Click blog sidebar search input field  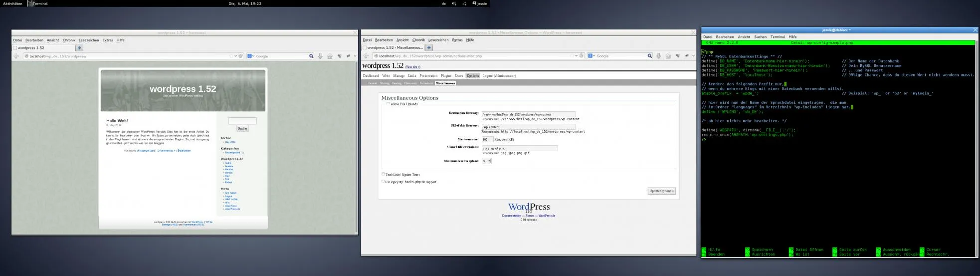pos(242,121)
